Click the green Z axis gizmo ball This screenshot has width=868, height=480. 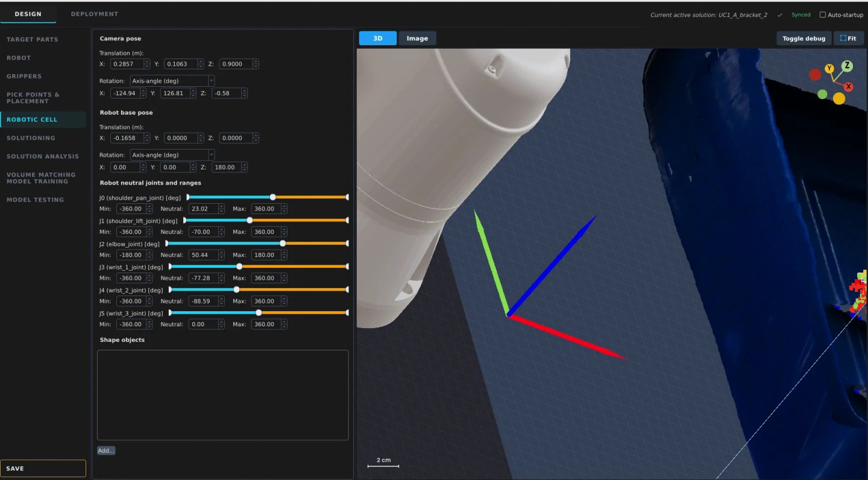point(848,66)
